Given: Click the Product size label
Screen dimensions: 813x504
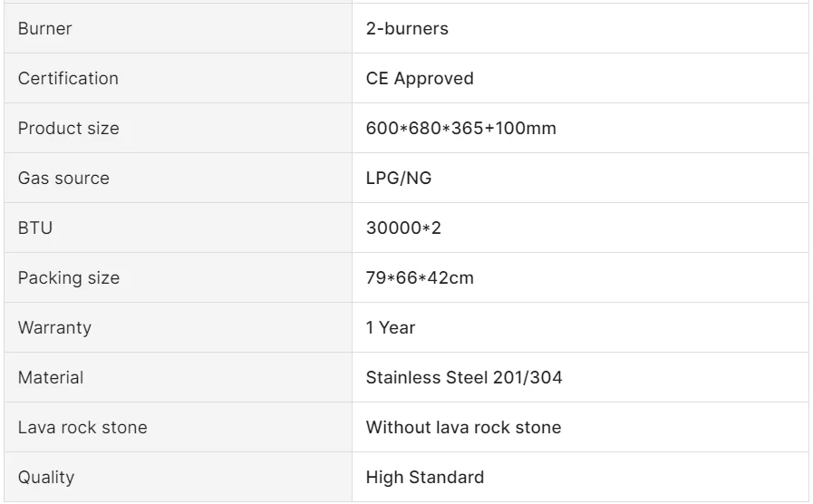Looking at the screenshot, I should [x=68, y=129].
